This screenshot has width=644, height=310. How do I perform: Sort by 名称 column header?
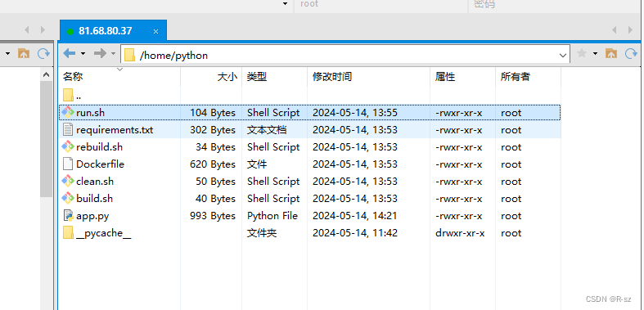[119, 76]
